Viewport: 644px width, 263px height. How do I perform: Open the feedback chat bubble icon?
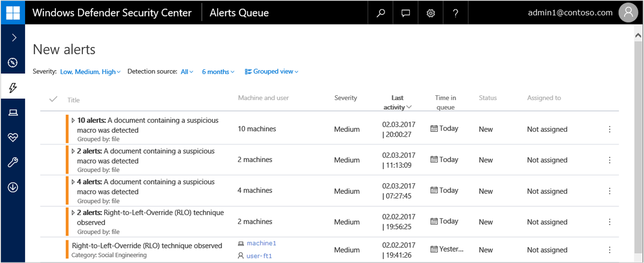click(x=406, y=13)
